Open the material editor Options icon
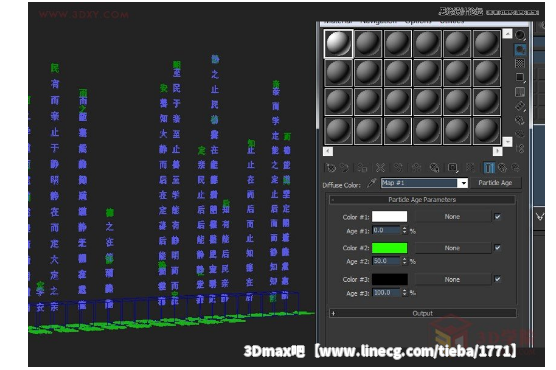 tap(520, 120)
